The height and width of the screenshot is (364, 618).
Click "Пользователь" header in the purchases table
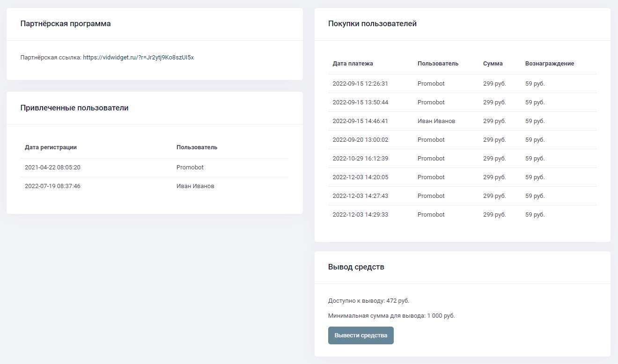pyautogui.click(x=438, y=64)
